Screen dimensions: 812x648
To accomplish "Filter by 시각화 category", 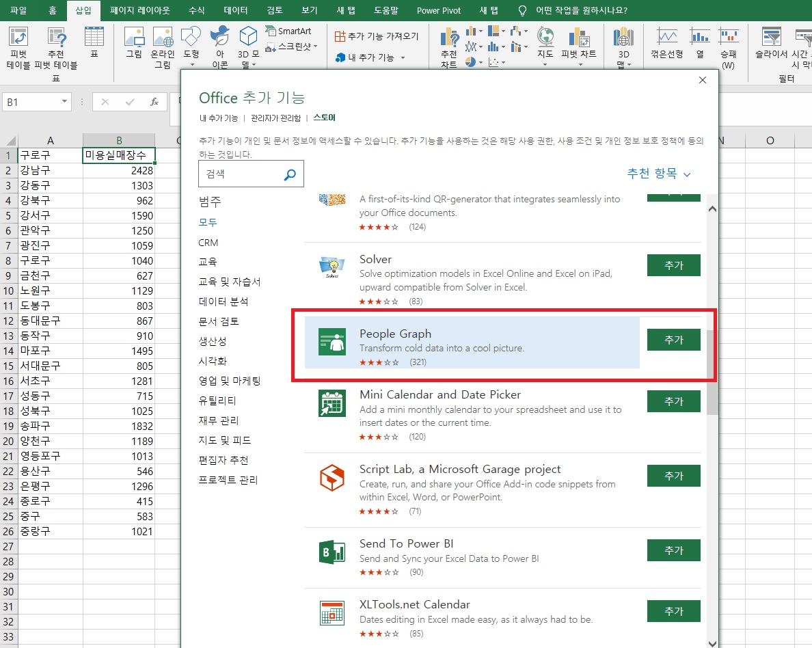I will tap(213, 361).
